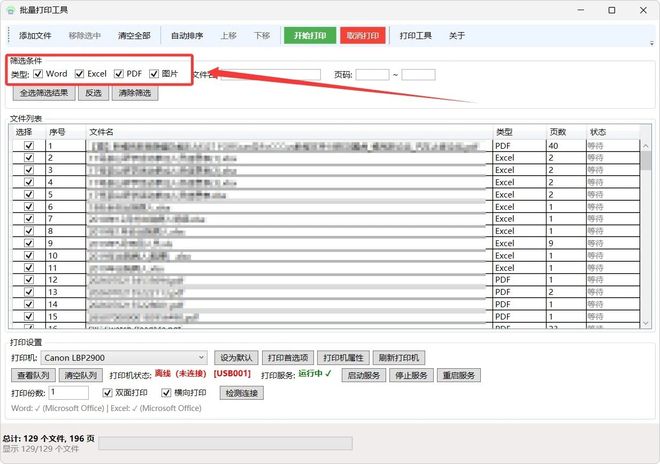This screenshot has width=660, height=464.
Task: Click the 刷新打印机 button
Action: click(x=399, y=358)
